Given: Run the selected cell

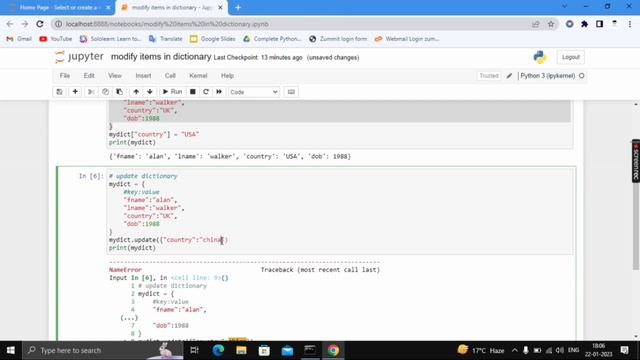Looking at the screenshot, I should 172,92.
